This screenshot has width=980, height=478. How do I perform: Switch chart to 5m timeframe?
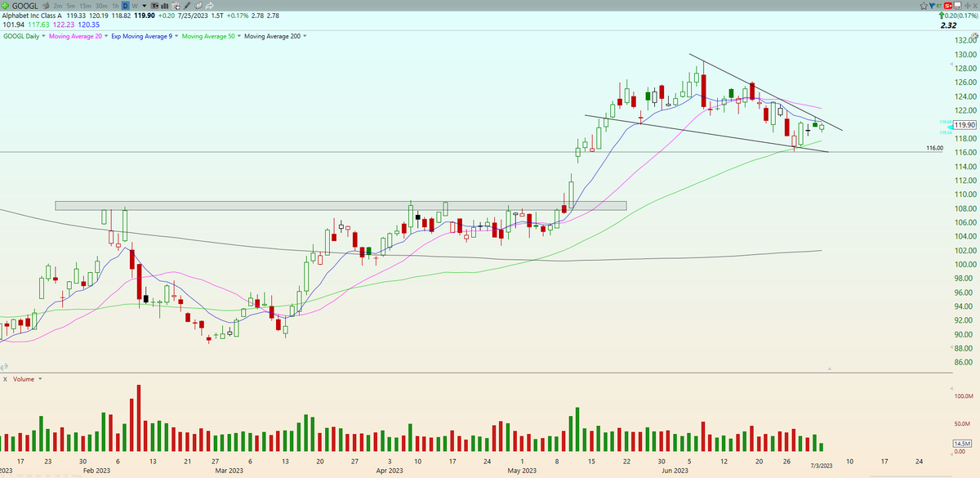[70, 6]
